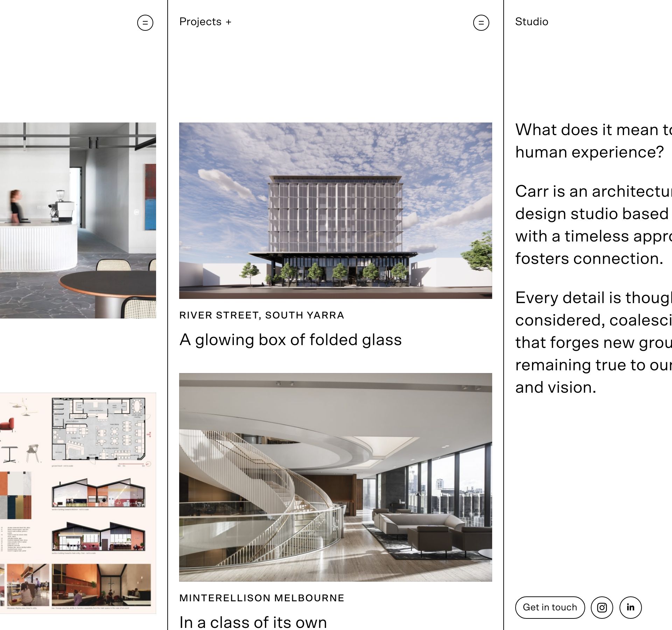Open the Projects section heading
The height and width of the screenshot is (630, 672).
click(x=200, y=22)
